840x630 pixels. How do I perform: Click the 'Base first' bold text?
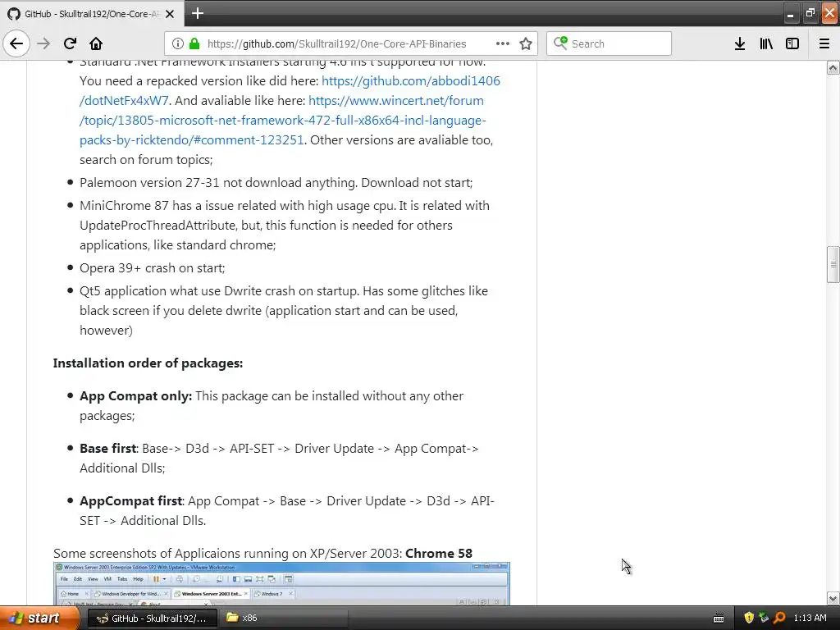[x=108, y=449]
